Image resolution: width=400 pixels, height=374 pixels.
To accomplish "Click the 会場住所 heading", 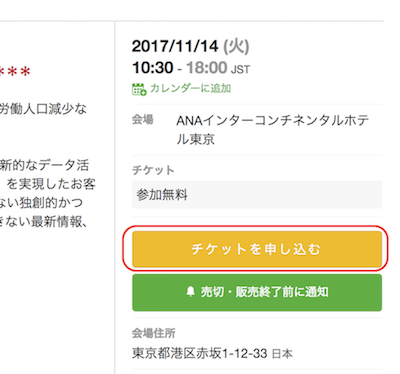I will (153, 333).
